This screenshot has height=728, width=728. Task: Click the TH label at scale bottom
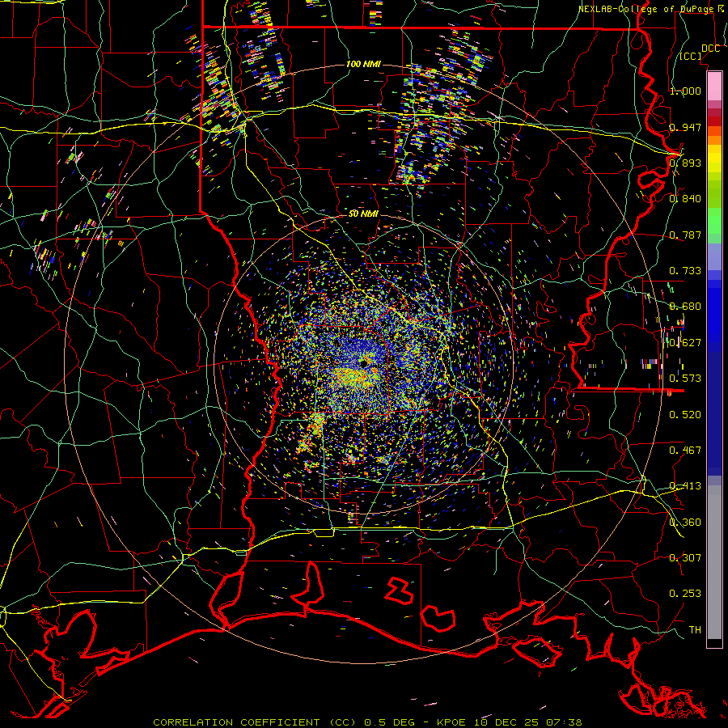point(695,629)
